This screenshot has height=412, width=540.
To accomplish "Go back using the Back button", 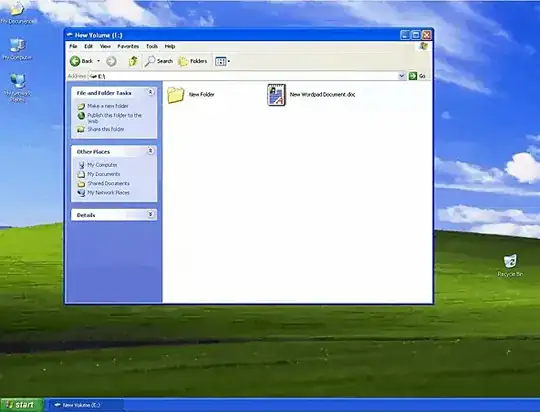I will 81,61.
